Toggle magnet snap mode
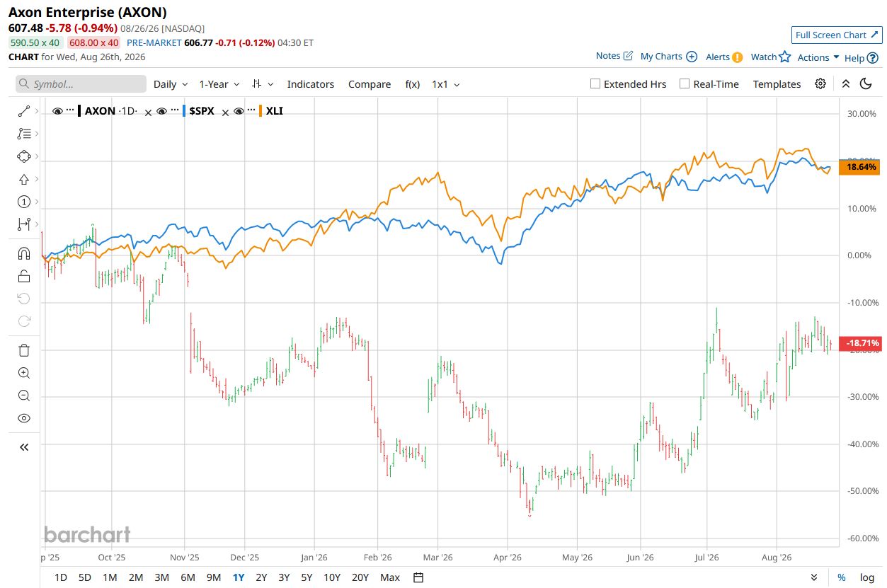 [x=24, y=253]
